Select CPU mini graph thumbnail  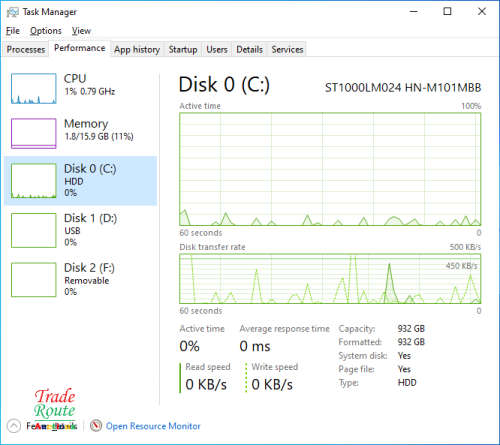pos(34,89)
